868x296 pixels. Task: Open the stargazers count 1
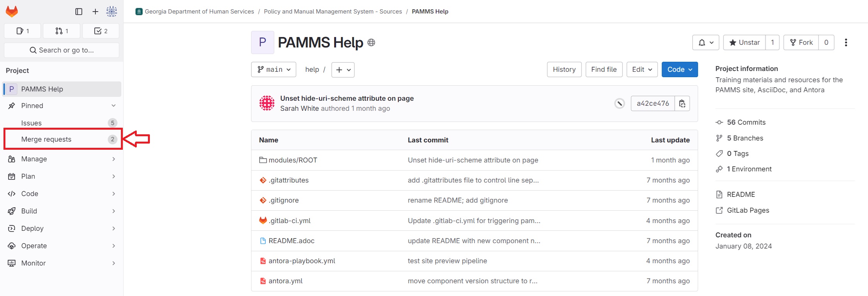pos(772,42)
